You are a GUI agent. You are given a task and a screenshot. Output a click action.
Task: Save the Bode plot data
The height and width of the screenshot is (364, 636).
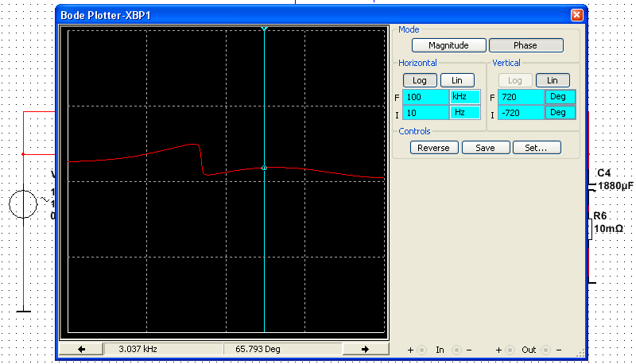pyautogui.click(x=486, y=148)
